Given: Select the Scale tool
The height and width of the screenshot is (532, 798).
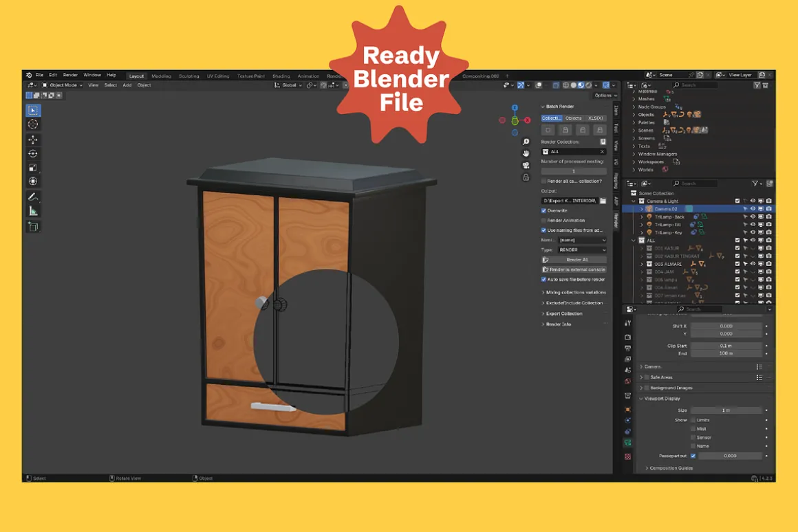Looking at the screenshot, I should click(33, 167).
